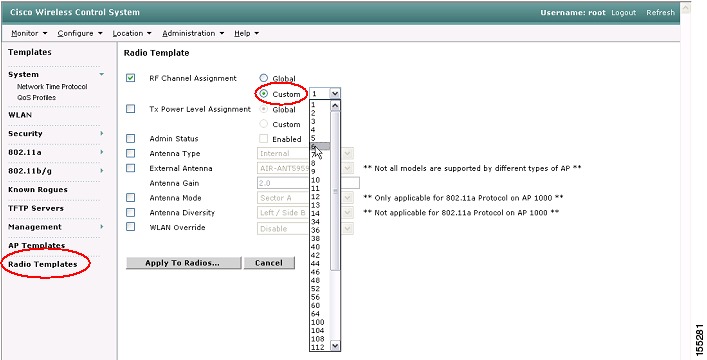Viewport: 707px width, 360px height.
Task: Select channel 14 in the list
Action: [320, 213]
